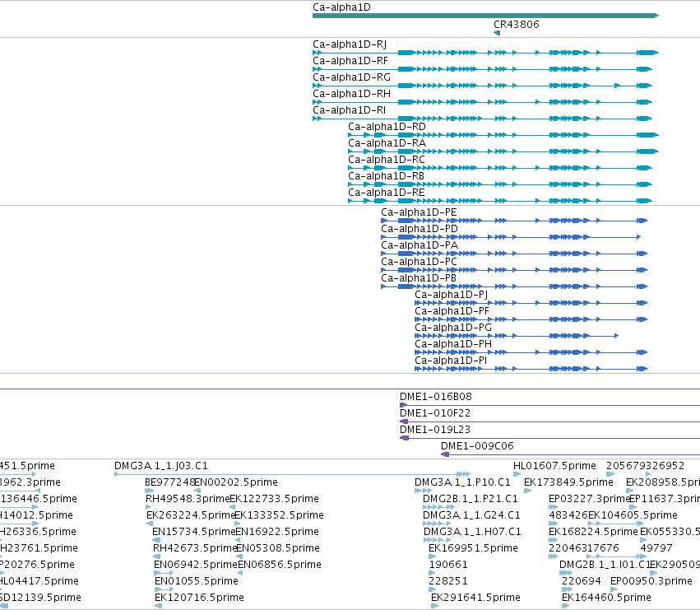700x610 pixels.
Task: Click the EK169951.5prime EST label
Action: [473, 549]
